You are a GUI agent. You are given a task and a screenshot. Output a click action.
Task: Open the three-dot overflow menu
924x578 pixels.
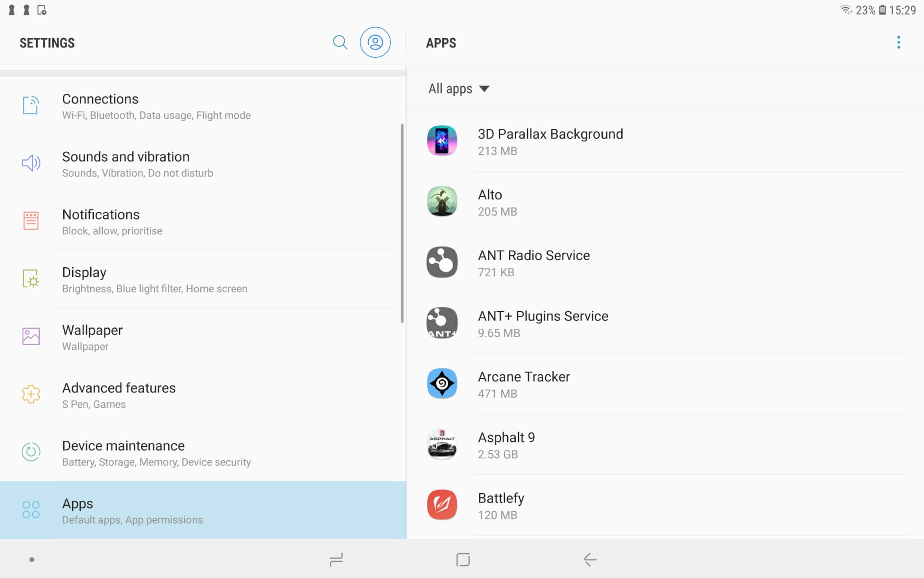(x=899, y=42)
